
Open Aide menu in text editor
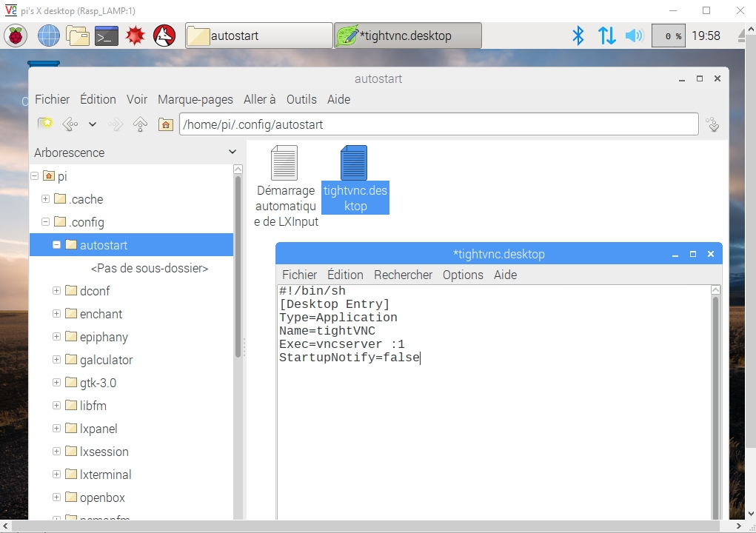click(505, 275)
